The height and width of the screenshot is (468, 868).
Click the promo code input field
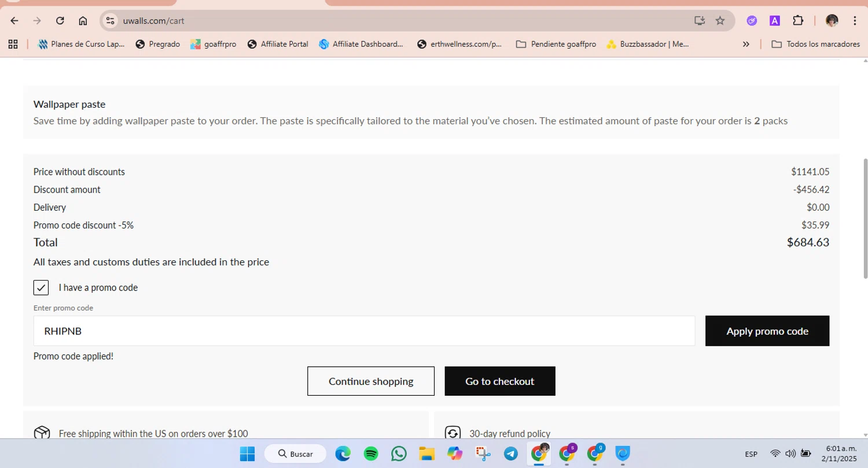pyautogui.click(x=364, y=331)
